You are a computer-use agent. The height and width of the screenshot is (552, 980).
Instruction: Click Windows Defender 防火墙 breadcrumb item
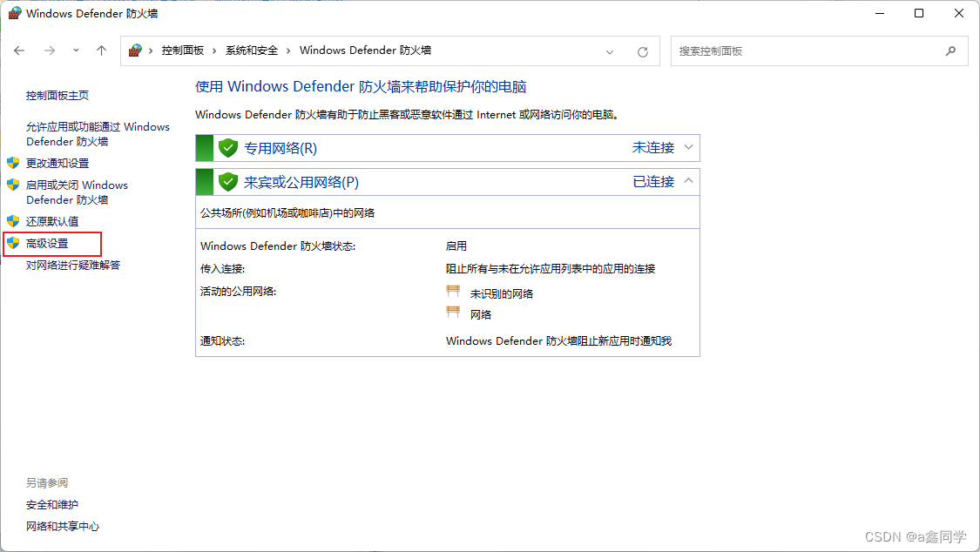coord(365,50)
